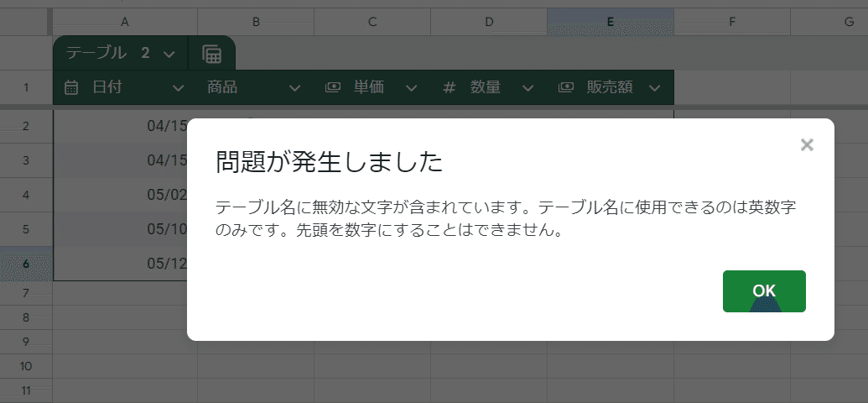The width and height of the screenshot is (868, 403).
Task: Expand the 数量 column dropdown arrow
Action: 528,87
